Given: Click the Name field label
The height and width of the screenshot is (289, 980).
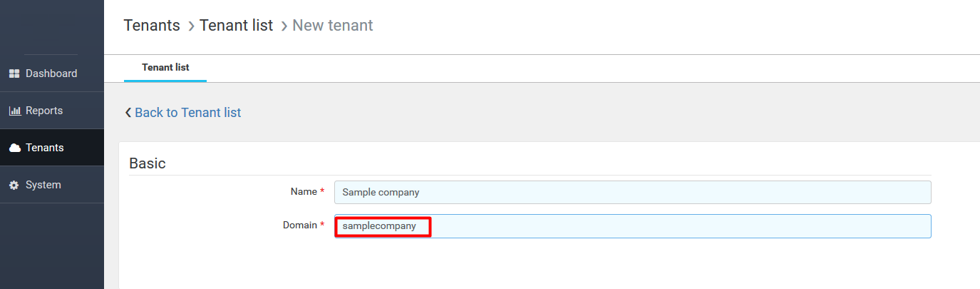Looking at the screenshot, I should click(304, 192).
